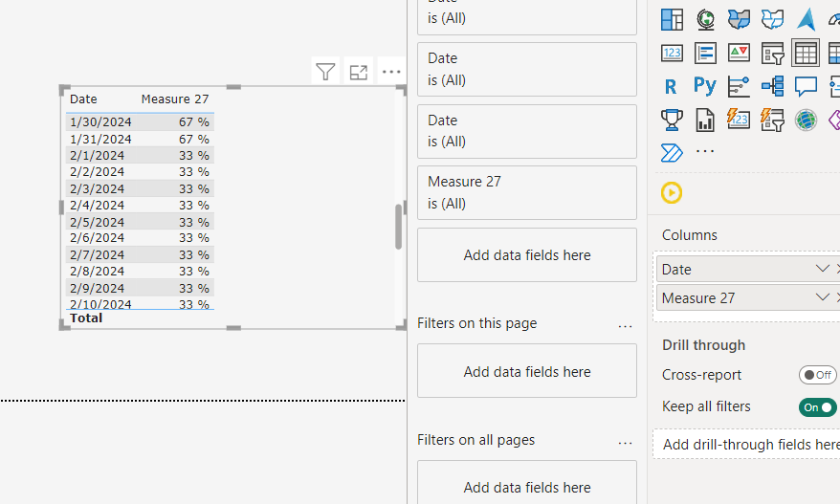840x504 pixels.
Task: Open the Measure 27 filter card
Action: point(526,193)
